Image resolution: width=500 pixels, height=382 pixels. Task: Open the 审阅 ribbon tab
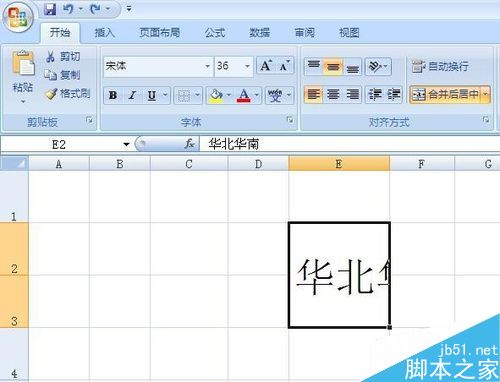point(305,33)
